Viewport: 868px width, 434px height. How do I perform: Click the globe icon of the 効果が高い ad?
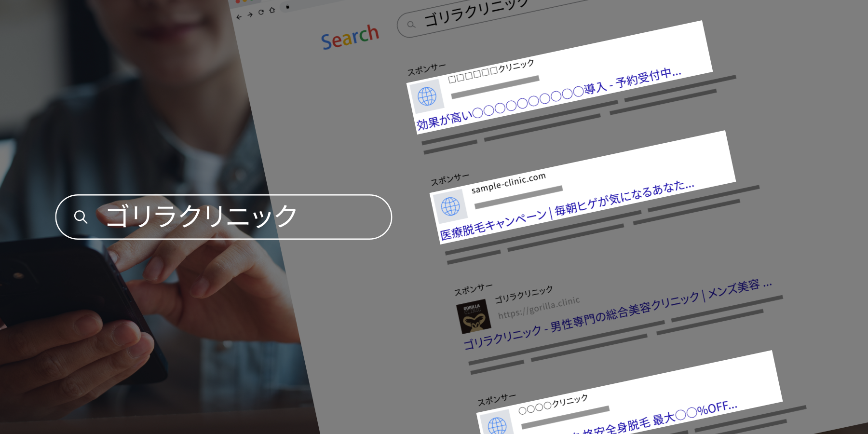pos(427,96)
